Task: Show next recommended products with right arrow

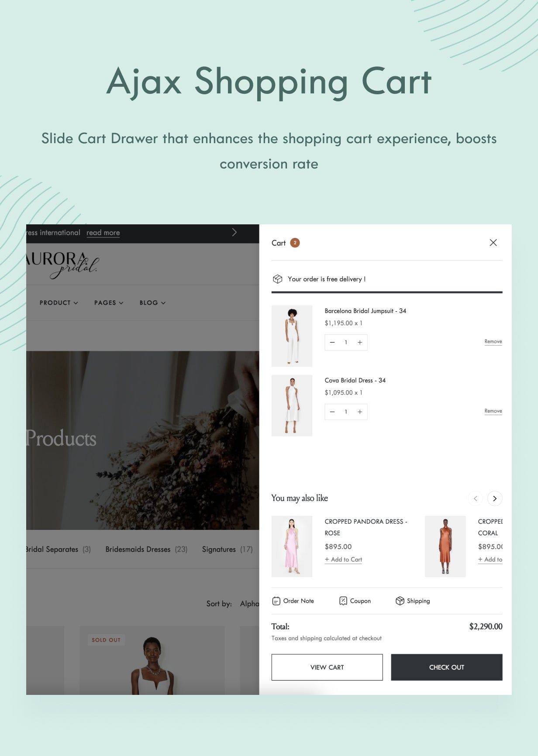Action: (x=494, y=498)
